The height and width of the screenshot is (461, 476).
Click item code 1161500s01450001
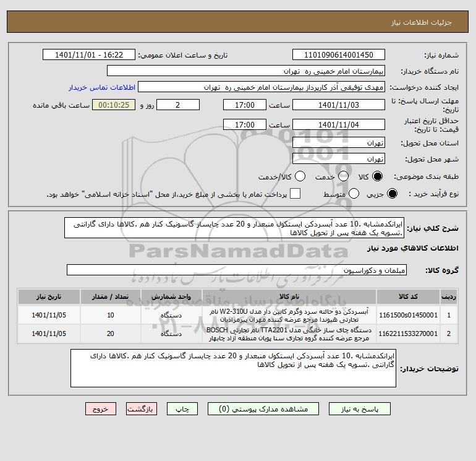coord(408,315)
